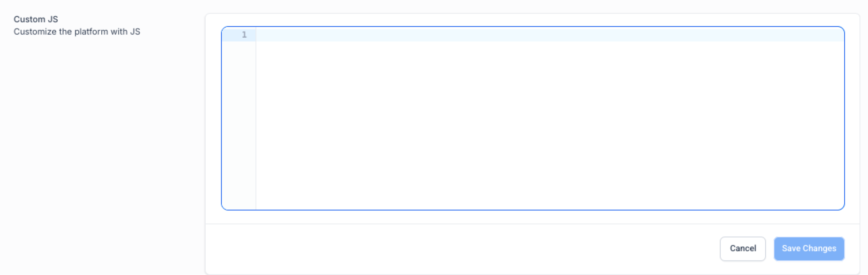This screenshot has height=275, width=868.
Task: Click the Save Changes button
Action: point(809,248)
